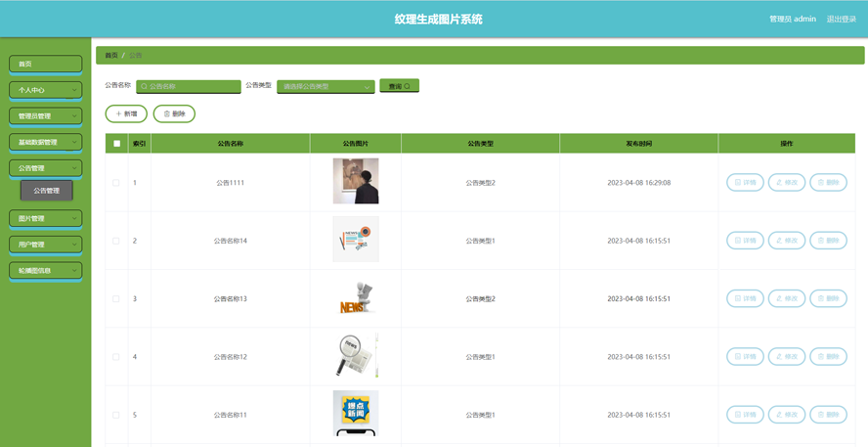Select the checkbox for 公告名称14

point(116,241)
